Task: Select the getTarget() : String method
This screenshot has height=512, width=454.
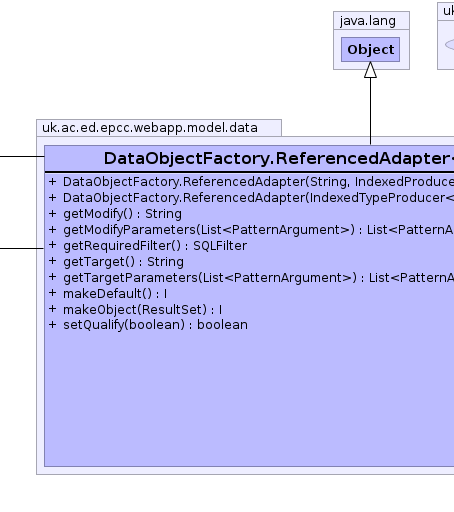Action: coord(123,262)
